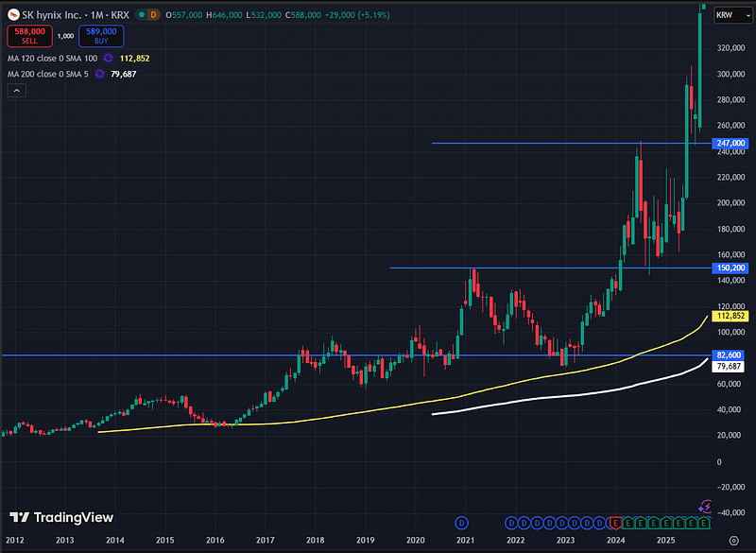Click the blue 589,000 BUY button
756x553 pixels.
tap(101, 36)
